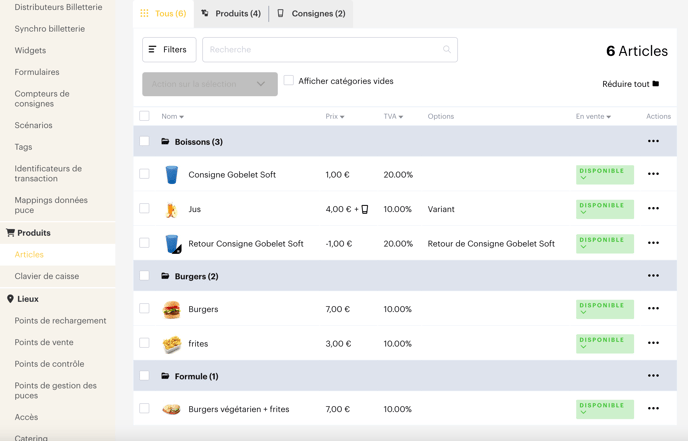Switch to the Produits (4) tab
This screenshot has width=688, height=441.
[x=232, y=14]
